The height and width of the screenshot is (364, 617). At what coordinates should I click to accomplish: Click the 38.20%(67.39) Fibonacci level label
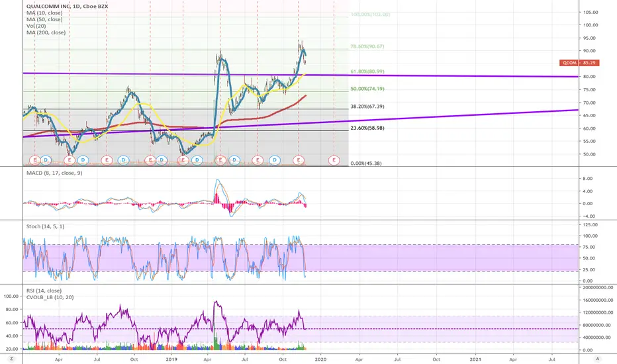tap(367, 107)
